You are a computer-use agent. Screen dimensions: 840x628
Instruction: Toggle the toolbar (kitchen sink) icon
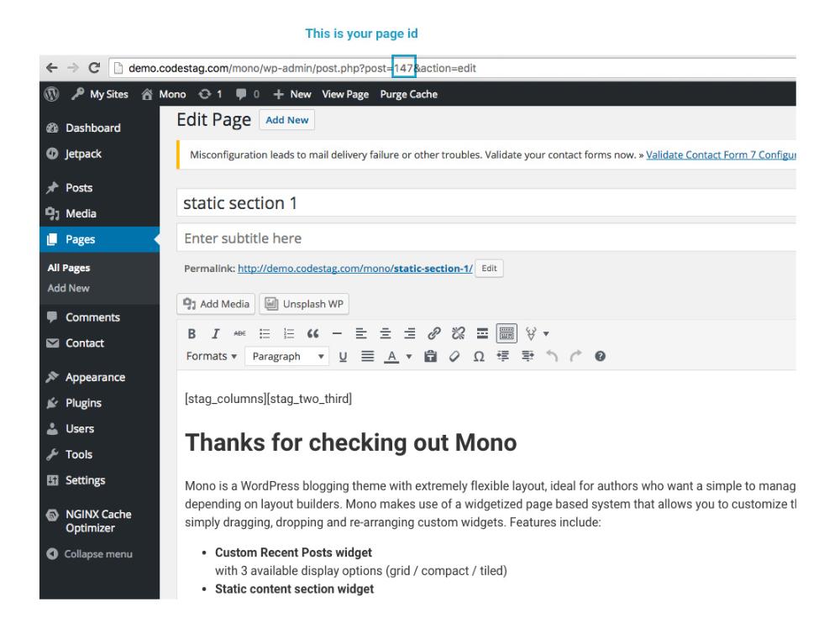tap(507, 334)
